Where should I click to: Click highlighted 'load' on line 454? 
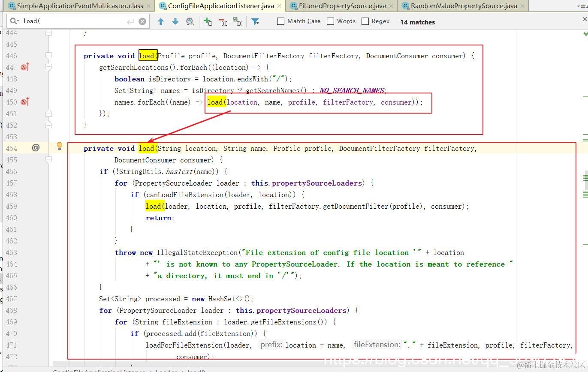[148, 148]
